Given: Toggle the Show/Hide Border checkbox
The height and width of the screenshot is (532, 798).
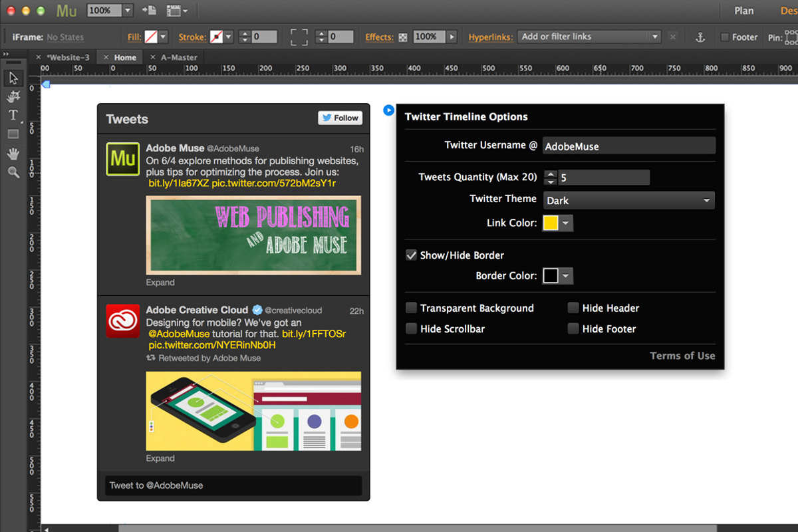Looking at the screenshot, I should 412,255.
